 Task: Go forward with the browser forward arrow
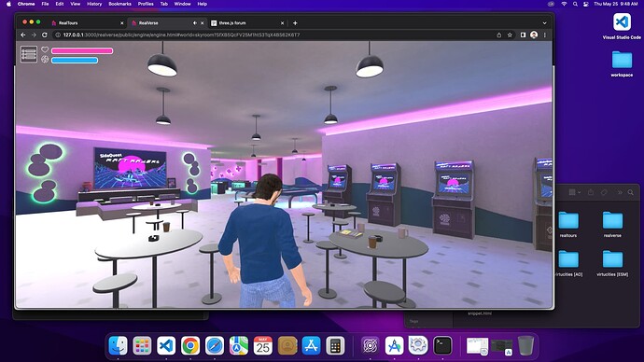pos(35,35)
